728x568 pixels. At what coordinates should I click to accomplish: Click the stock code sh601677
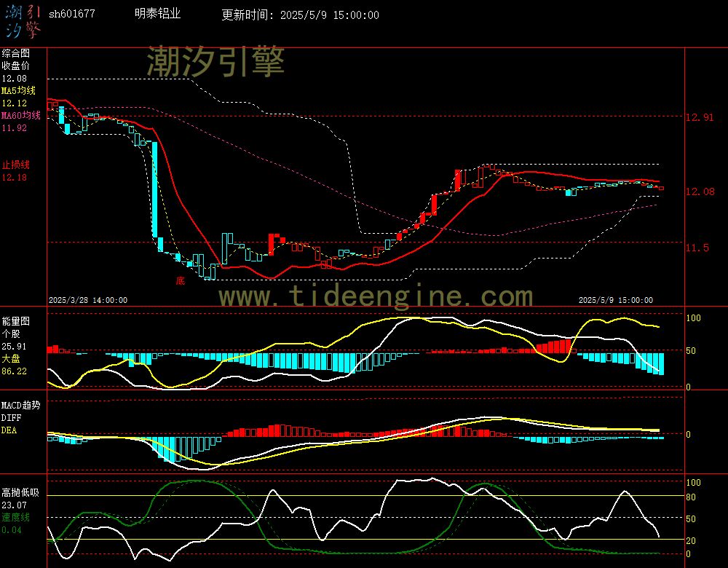pyautogui.click(x=72, y=14)
